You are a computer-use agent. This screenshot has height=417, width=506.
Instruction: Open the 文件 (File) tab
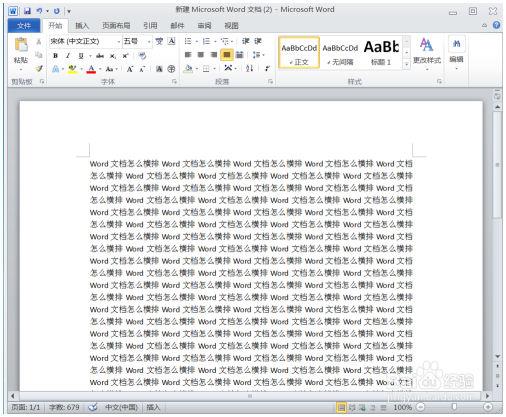point(24,25)
